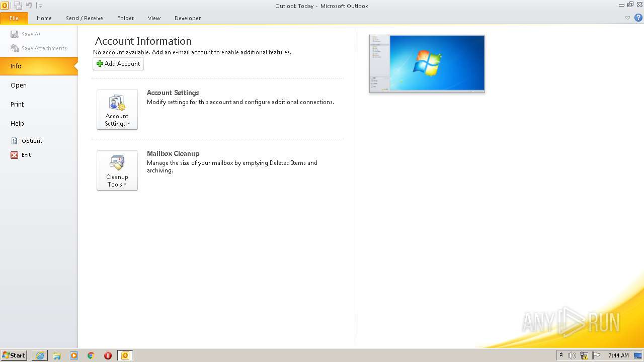This screenshot has width=644, height=362.
Task: Open the Account Settings dropdown button
Action: (117, 110)
